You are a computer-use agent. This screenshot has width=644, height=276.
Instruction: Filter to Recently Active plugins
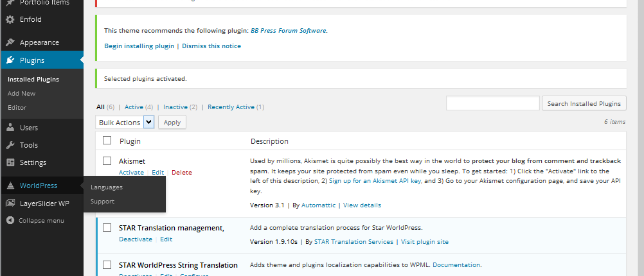coord(231,107)
